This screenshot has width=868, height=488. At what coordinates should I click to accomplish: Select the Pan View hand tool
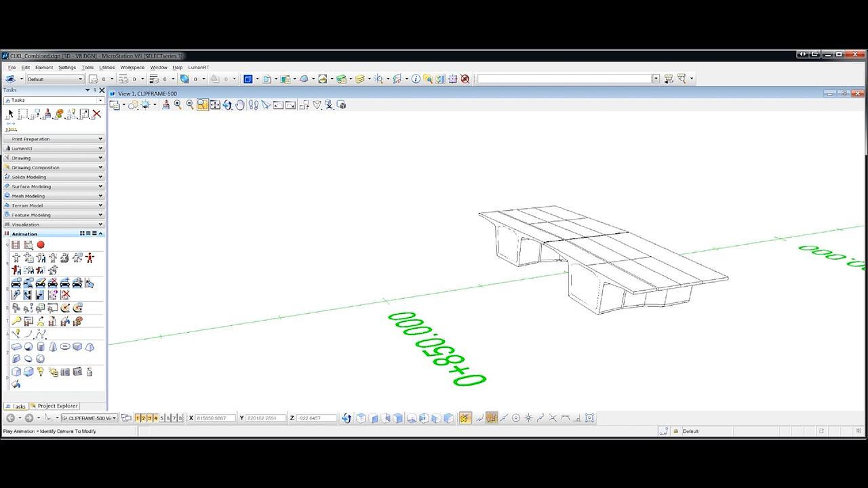tap(240, 104)
